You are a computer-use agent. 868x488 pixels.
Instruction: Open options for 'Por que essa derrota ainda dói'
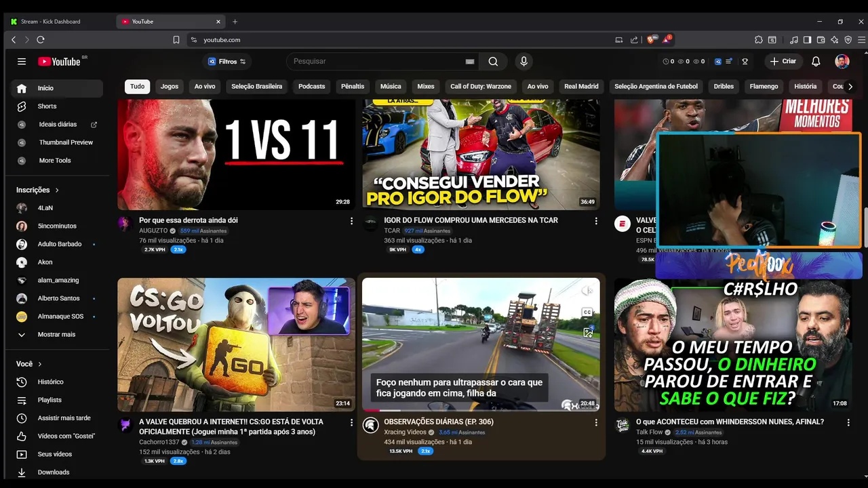(351, 221)
